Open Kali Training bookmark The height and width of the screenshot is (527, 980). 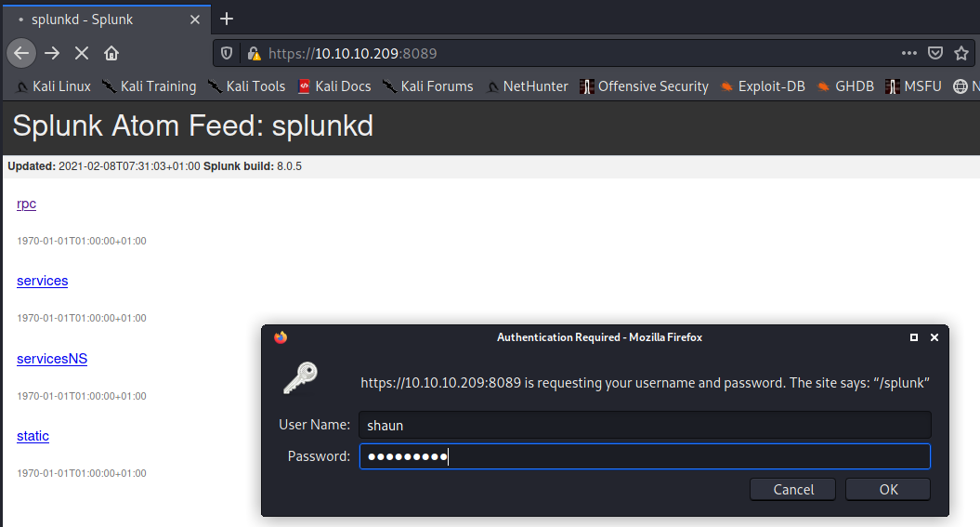click(x=150, y=86)
